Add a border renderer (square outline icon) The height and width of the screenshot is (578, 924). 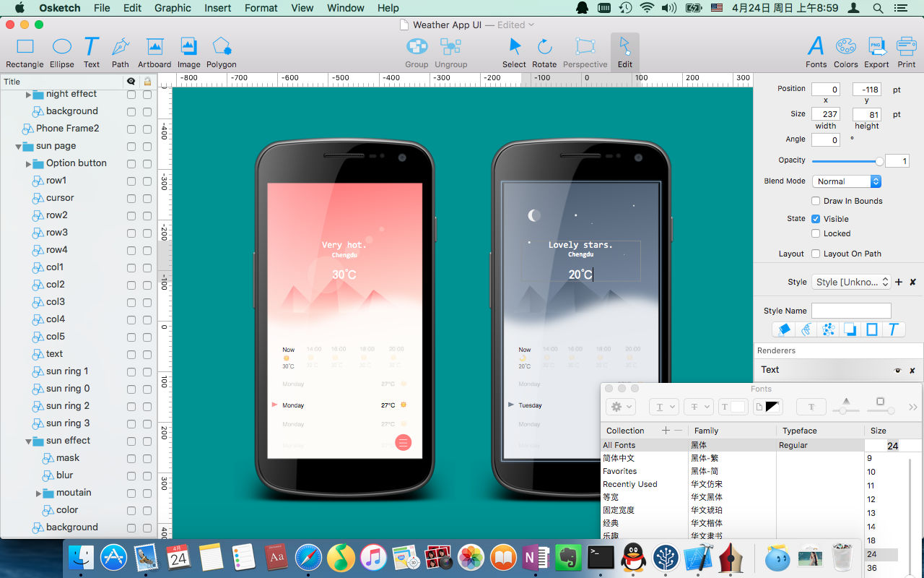(x=872, y=329)
